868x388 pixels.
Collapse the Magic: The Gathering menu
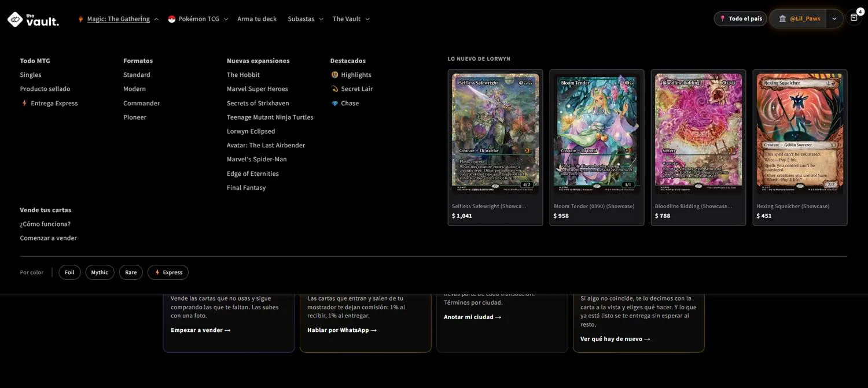[156, 19]
